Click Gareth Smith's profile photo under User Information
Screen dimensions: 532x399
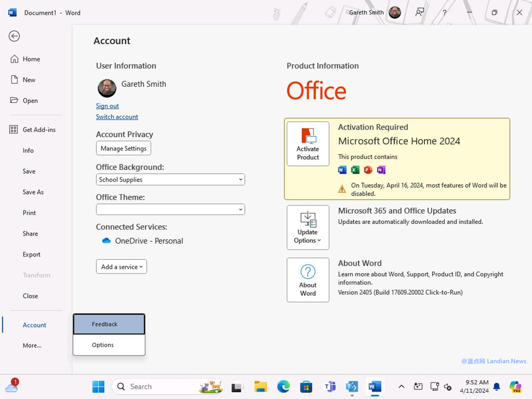click(x=107, y=88)
